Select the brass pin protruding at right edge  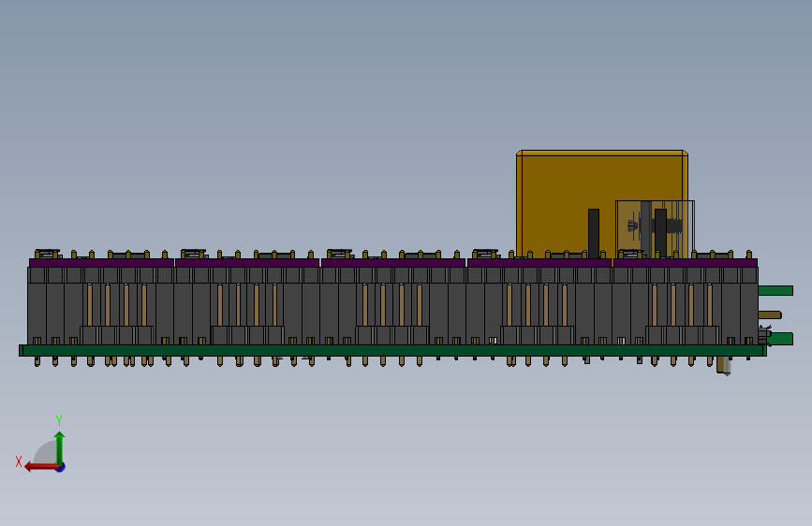770,314
